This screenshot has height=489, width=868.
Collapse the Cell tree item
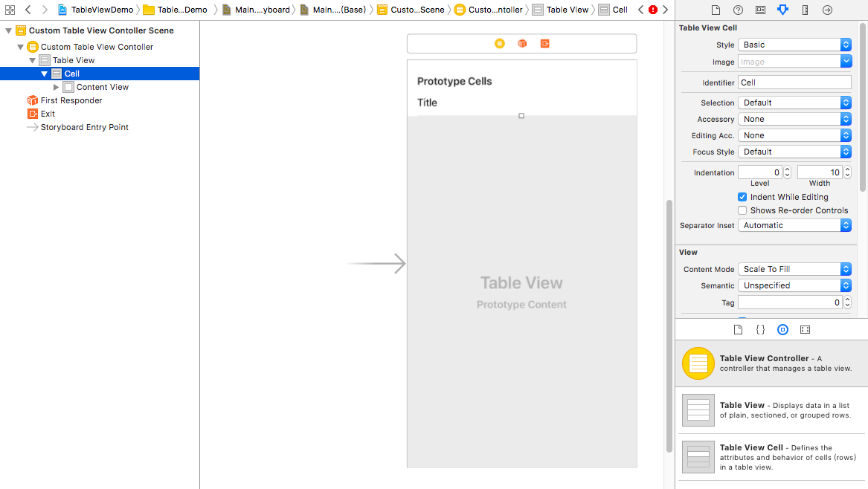coord(45,74)
